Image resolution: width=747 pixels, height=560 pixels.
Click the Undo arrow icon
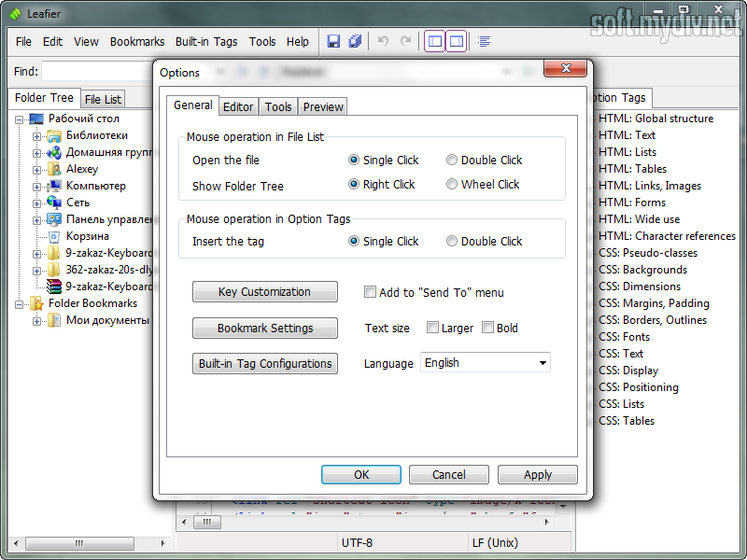coord(383,41)
